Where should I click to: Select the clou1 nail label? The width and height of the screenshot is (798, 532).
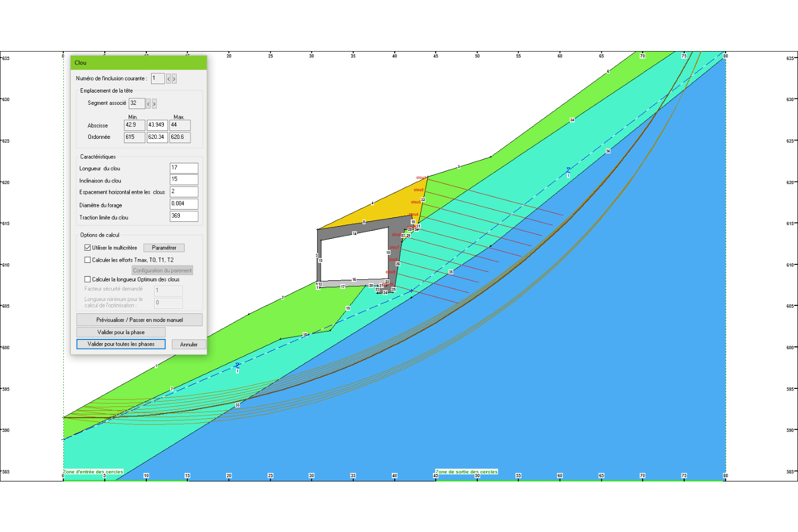[420, 178]
